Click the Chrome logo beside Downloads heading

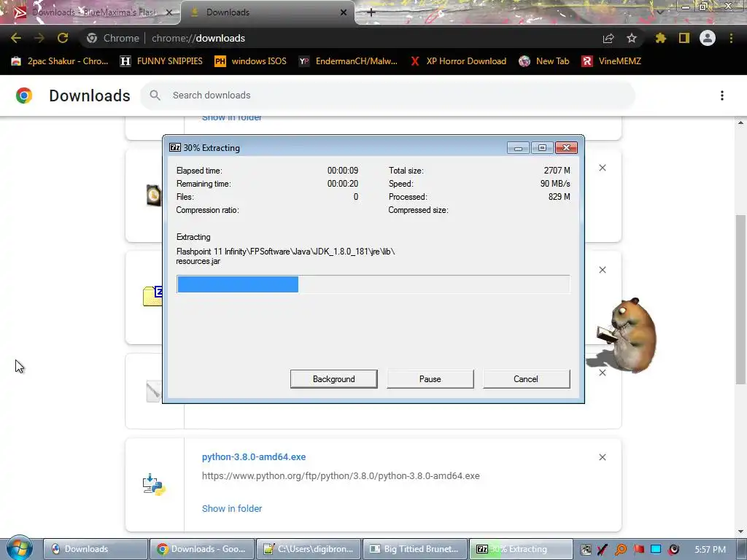pyautogui.click(x=24, y=96)
